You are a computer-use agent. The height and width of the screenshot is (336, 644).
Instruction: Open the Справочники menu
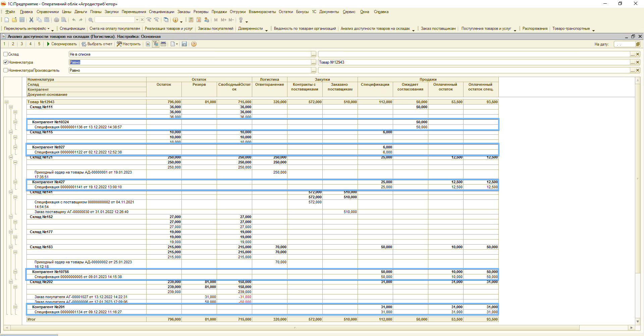(x=48, y=12)
